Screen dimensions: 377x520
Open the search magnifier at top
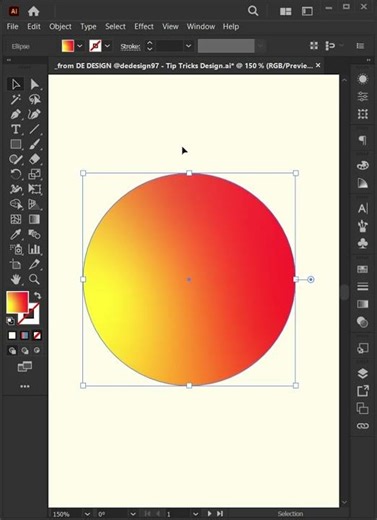253,11
